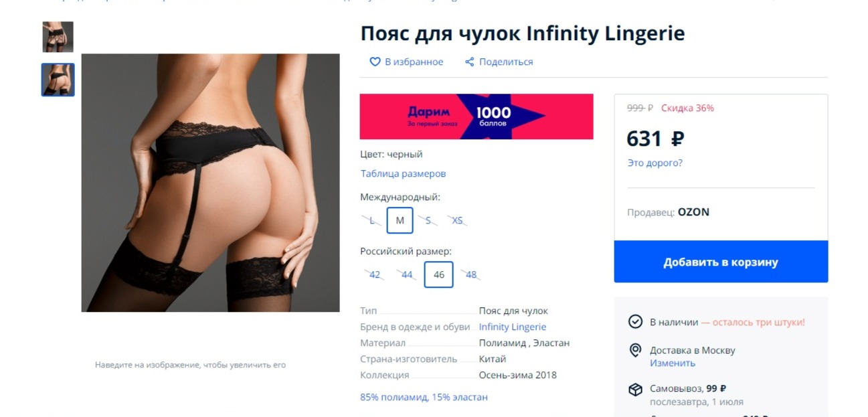Click the Самовывоз pickup box icon

tap(635, 390)
